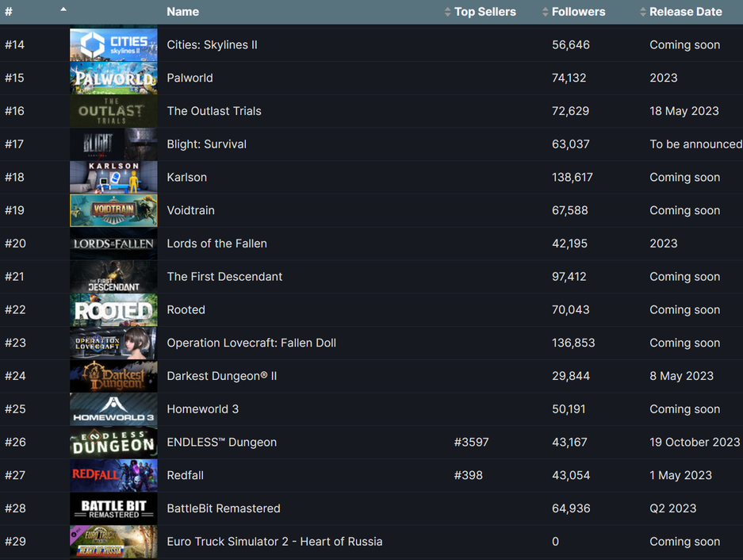Sort table by Name column header

(x=183, y=12)
